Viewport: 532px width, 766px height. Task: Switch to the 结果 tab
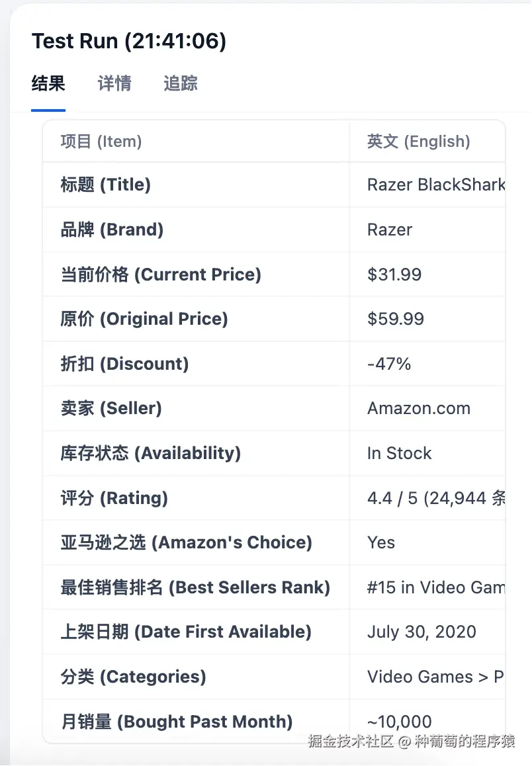48,84
